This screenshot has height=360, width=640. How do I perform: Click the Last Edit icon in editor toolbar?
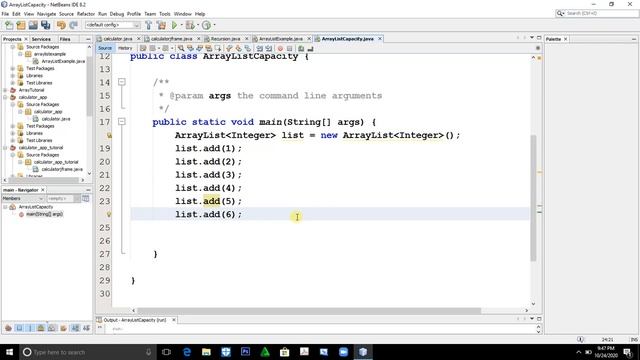click(142, 48)
